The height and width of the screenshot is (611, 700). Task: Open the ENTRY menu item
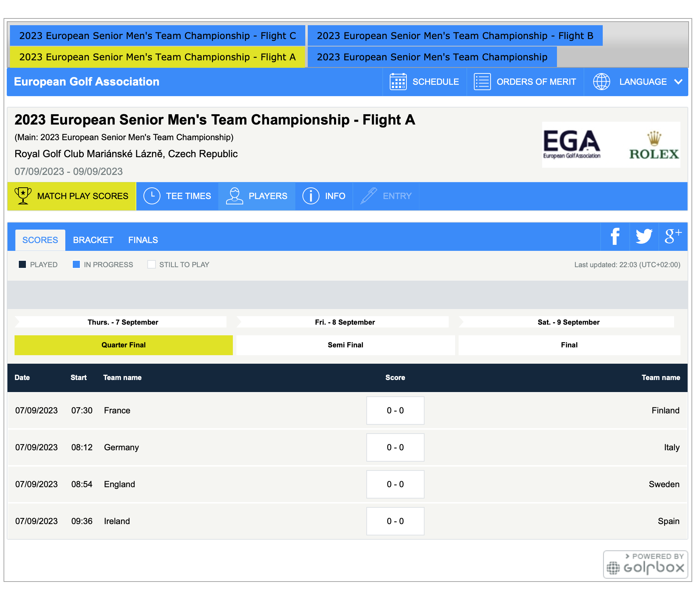click(x=386, y=196)
